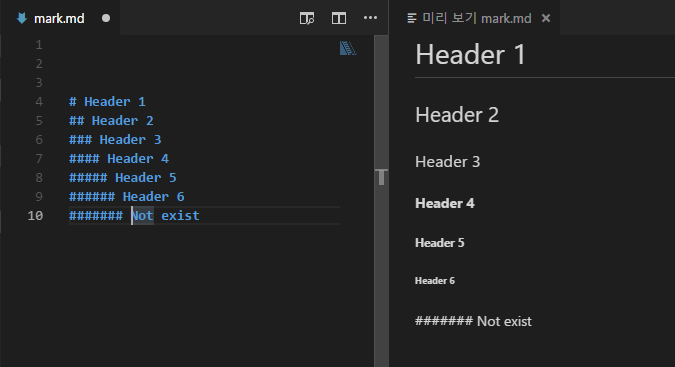
Task: Click line number 5 in gutter
Action: (x=39, y=120)
